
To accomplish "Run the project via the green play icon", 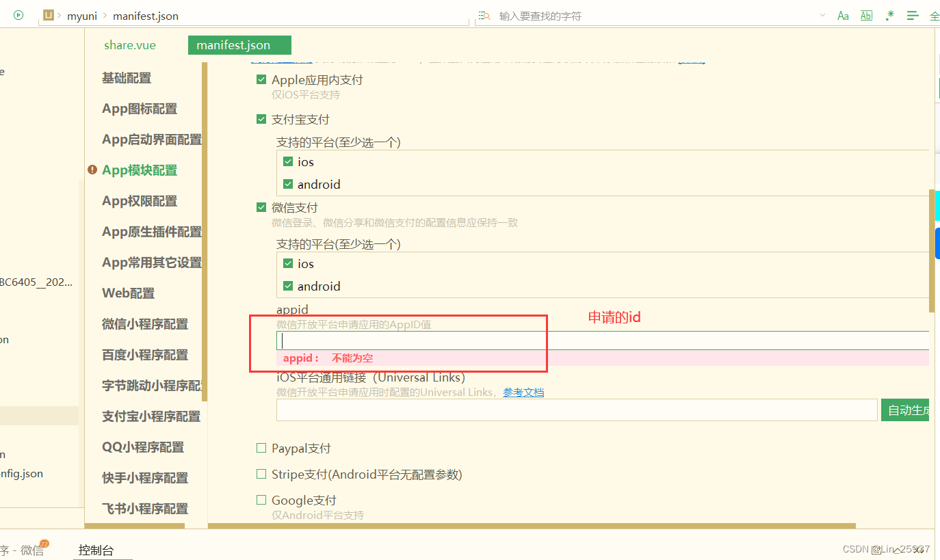I will 17,14.
